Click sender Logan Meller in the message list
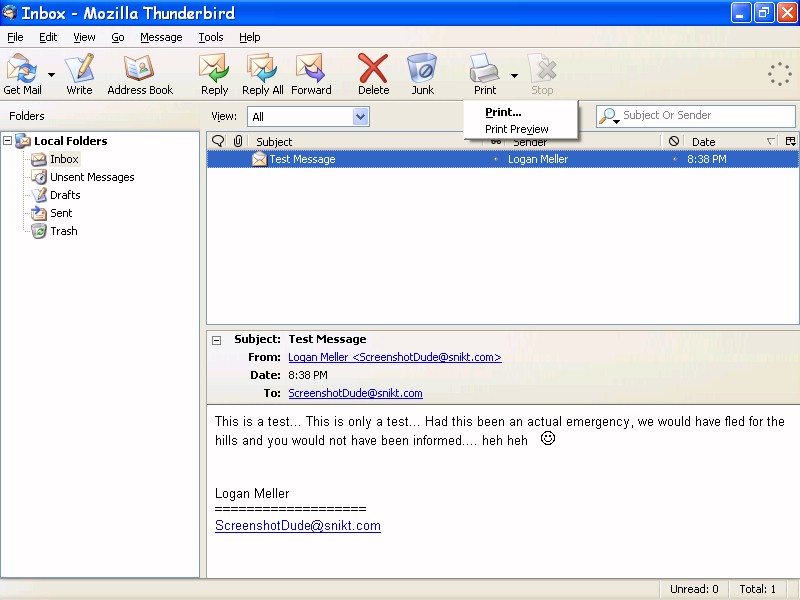 538,159
